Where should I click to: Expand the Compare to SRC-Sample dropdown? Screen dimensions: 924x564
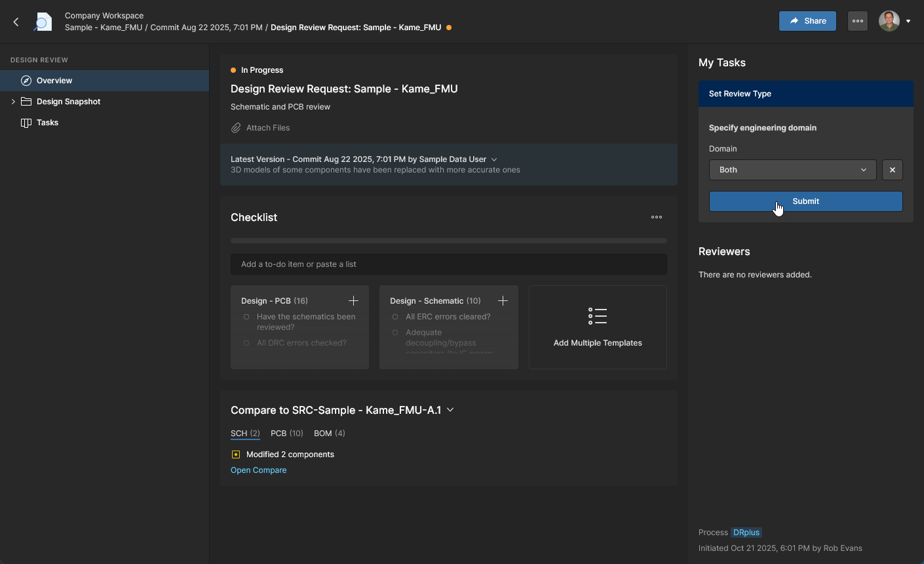(x=450, y=410)
